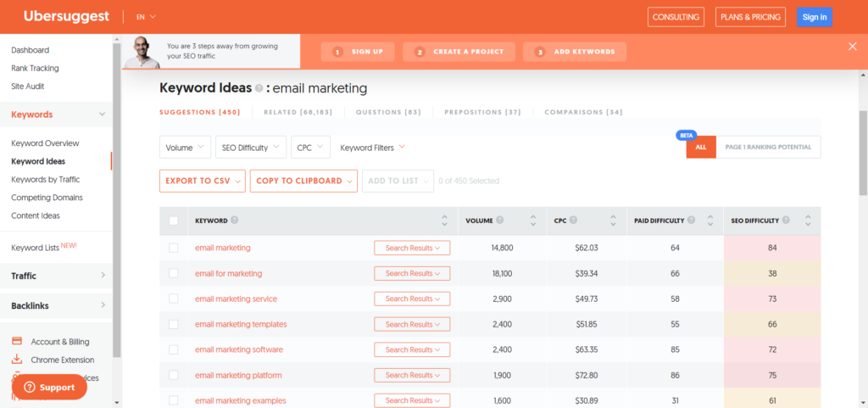Click the CONSULTING button
The image size is (868, 408).
(x=676, y=17)
